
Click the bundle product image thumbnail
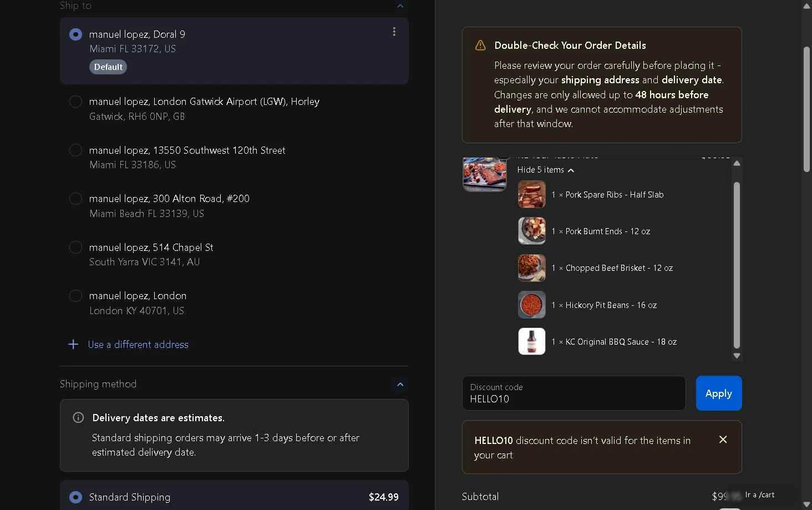(x=485, y=174)
